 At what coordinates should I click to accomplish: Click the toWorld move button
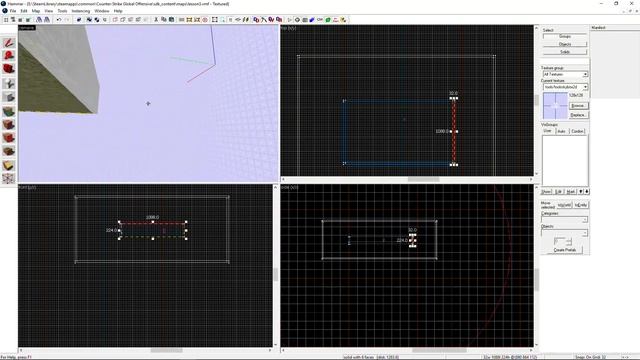click(564, 205)
